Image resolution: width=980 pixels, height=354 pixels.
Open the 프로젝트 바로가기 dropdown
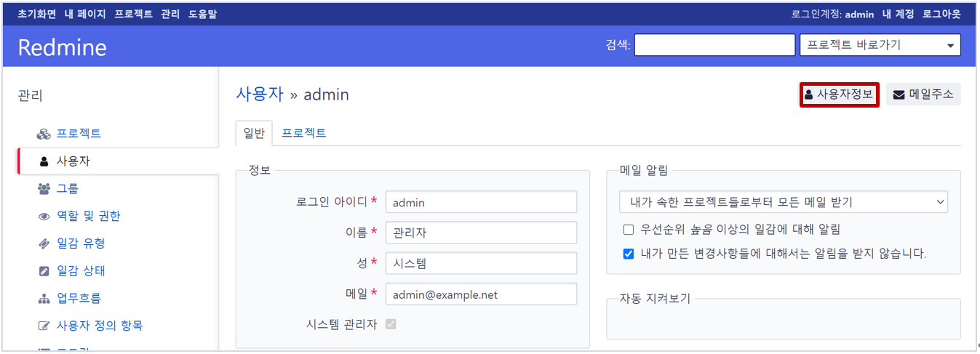[880, 45]
